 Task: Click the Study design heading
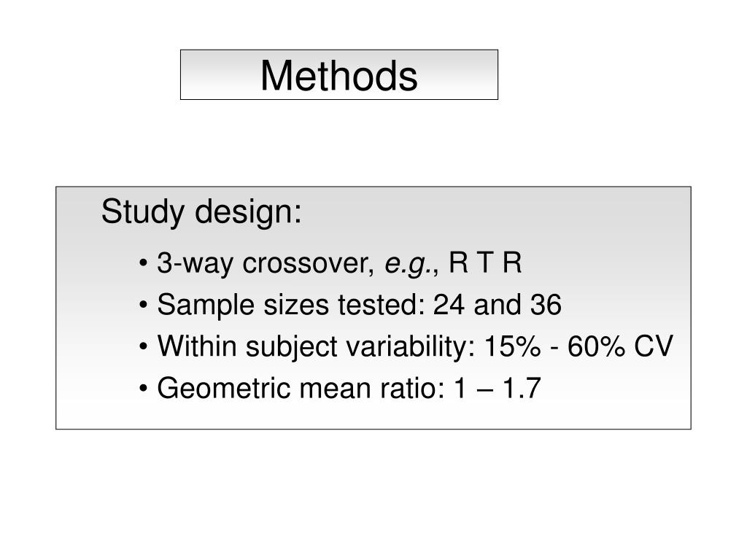pyautogui.click(x=201, y=212)
